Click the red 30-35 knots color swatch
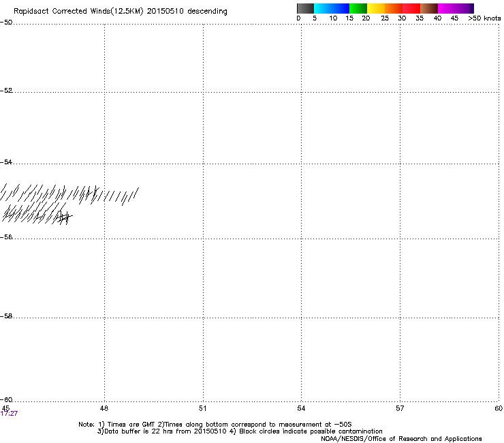The height and width of the screenshot is (443, 504). [411, 8]
